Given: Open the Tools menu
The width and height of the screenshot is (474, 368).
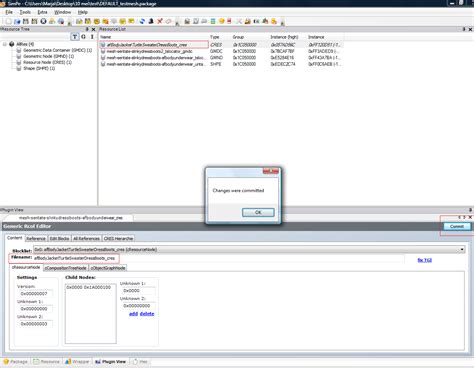Looking at the screenshot, I should pyautogui.click(x=25, y=12).
